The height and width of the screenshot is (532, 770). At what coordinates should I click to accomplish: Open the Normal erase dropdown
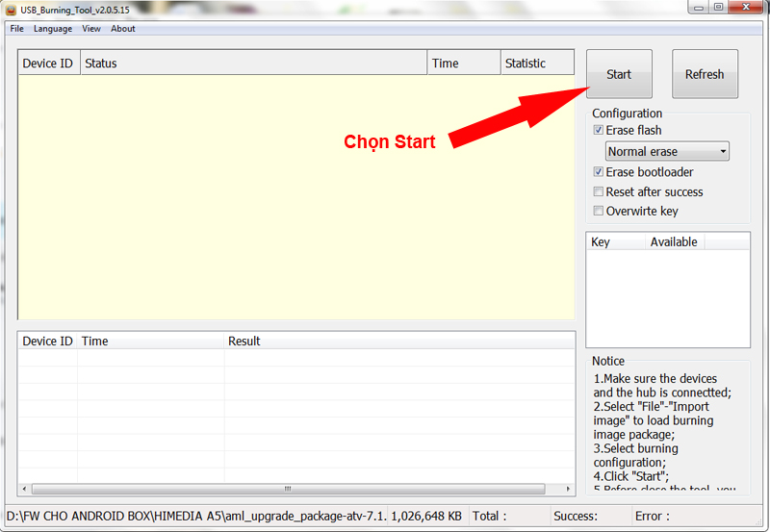pos(667,151)
